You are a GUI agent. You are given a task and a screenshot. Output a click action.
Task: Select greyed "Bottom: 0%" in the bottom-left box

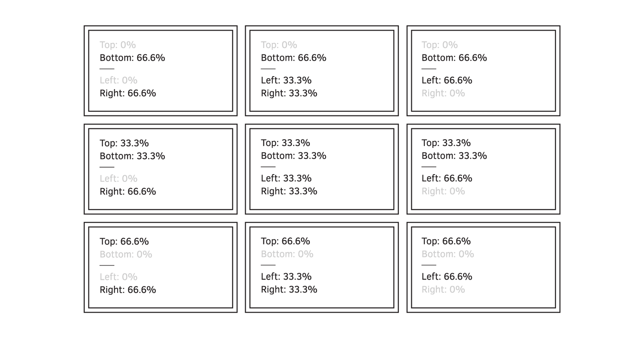tap(126, 255)
